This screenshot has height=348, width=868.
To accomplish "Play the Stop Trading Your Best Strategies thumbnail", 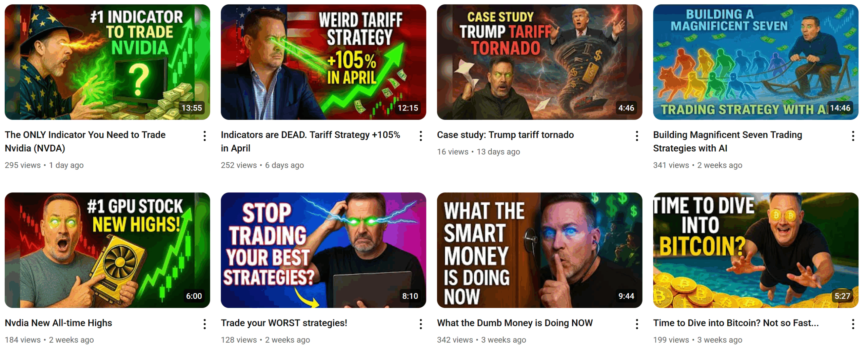I will [323, 250].
